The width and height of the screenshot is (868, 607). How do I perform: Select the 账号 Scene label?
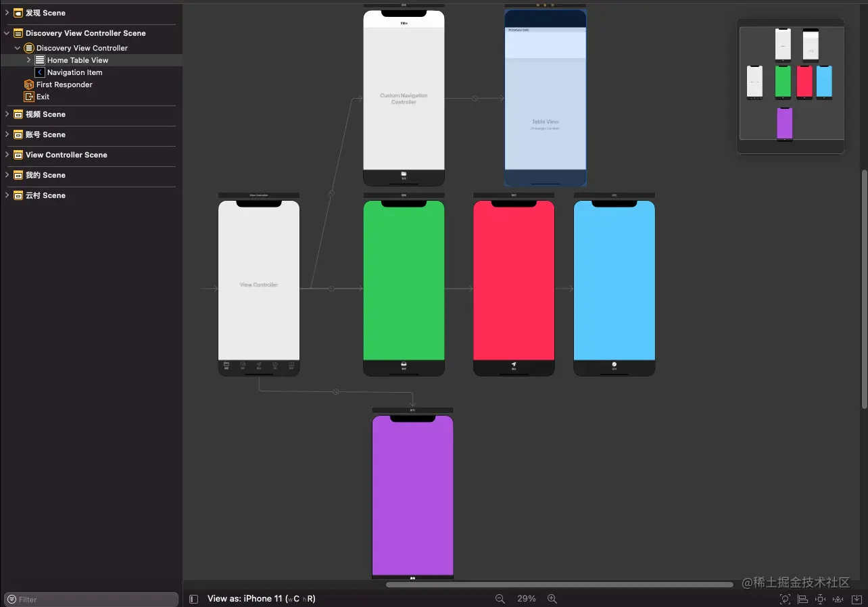point(45,135)
